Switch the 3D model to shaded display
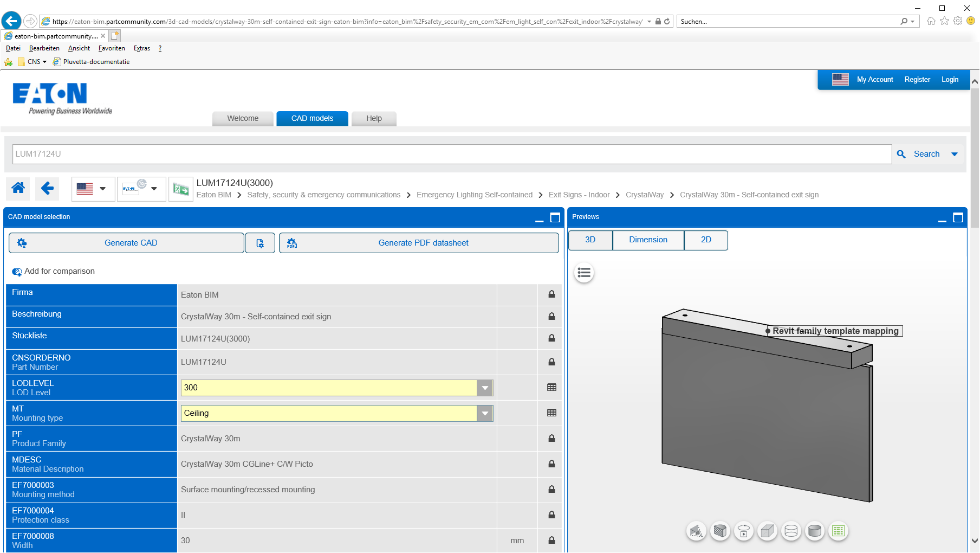 click(x=815, y=531)
